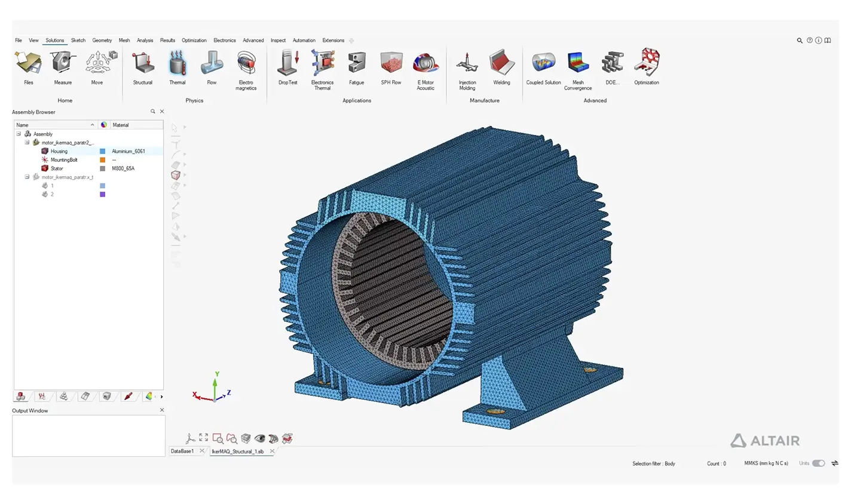Switch to the DataBase1 document tab
Screen dimensions: 851x504
coord(182,451)
